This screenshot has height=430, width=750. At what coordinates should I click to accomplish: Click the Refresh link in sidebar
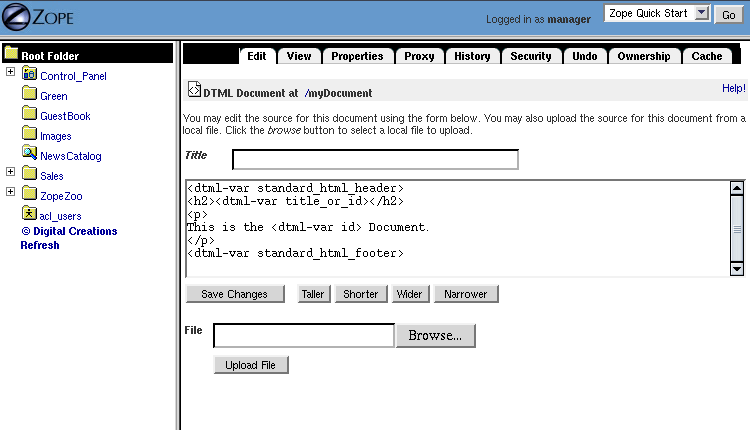click(x=40, y=245)
